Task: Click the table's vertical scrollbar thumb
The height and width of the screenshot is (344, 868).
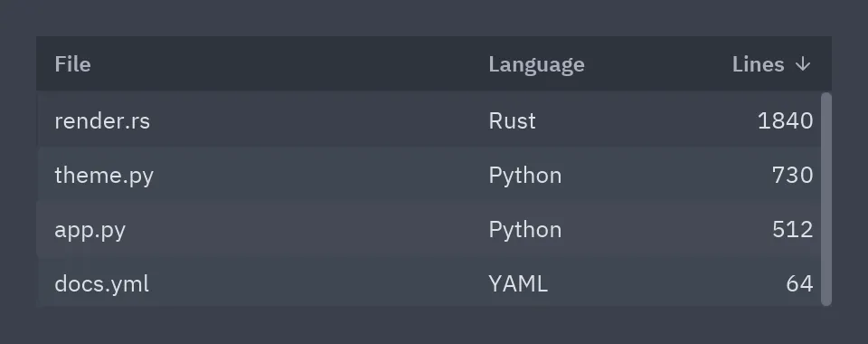Action: pyautogui.click(x=826, y=199)
